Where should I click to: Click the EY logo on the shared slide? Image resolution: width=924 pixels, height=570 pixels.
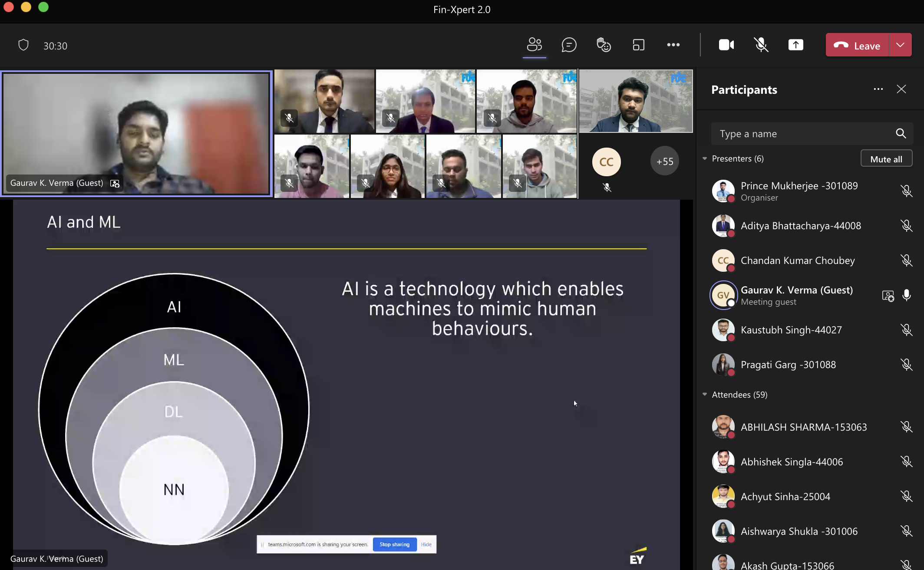click(x=637, y=557)
